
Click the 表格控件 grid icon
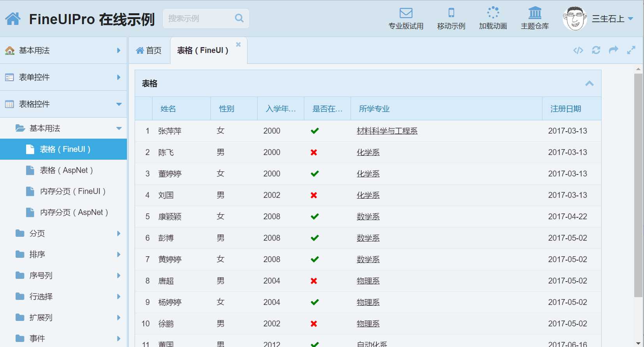point(9,104)
